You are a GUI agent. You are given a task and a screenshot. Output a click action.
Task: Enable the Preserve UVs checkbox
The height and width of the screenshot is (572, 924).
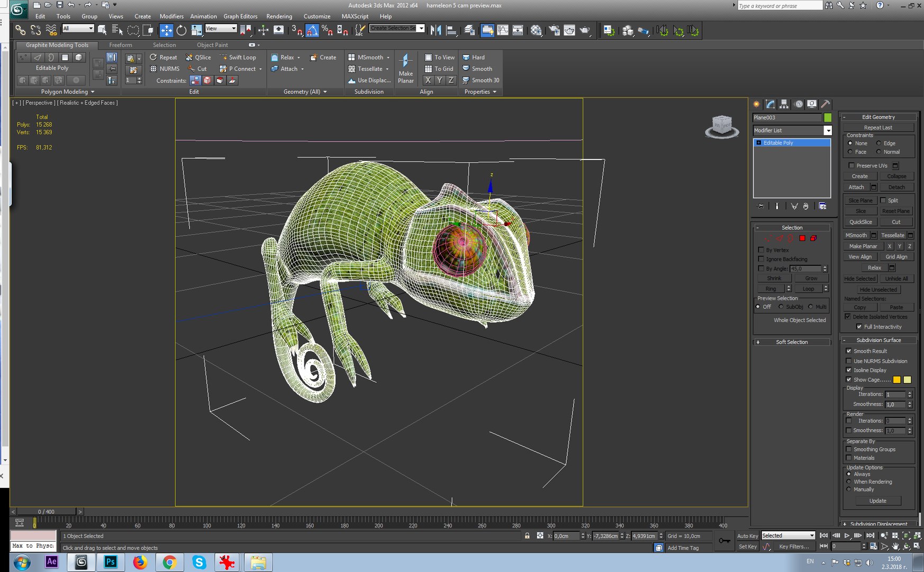[x=851, y=166]
